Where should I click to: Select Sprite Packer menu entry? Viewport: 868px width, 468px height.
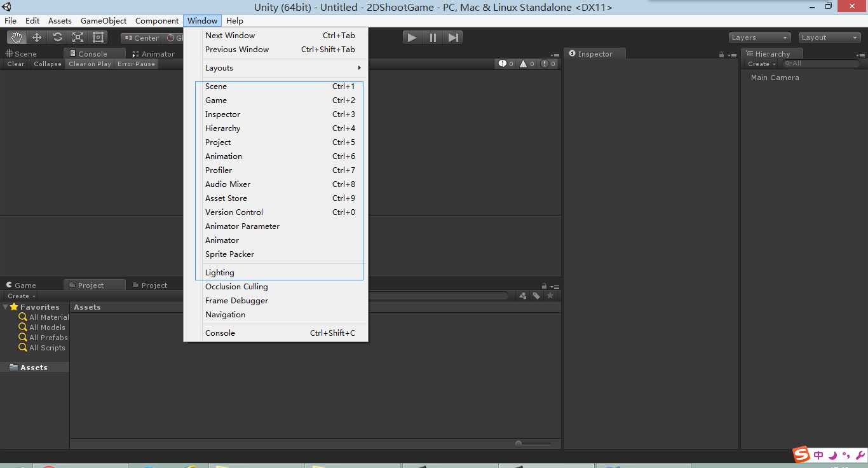click(276, 254)
